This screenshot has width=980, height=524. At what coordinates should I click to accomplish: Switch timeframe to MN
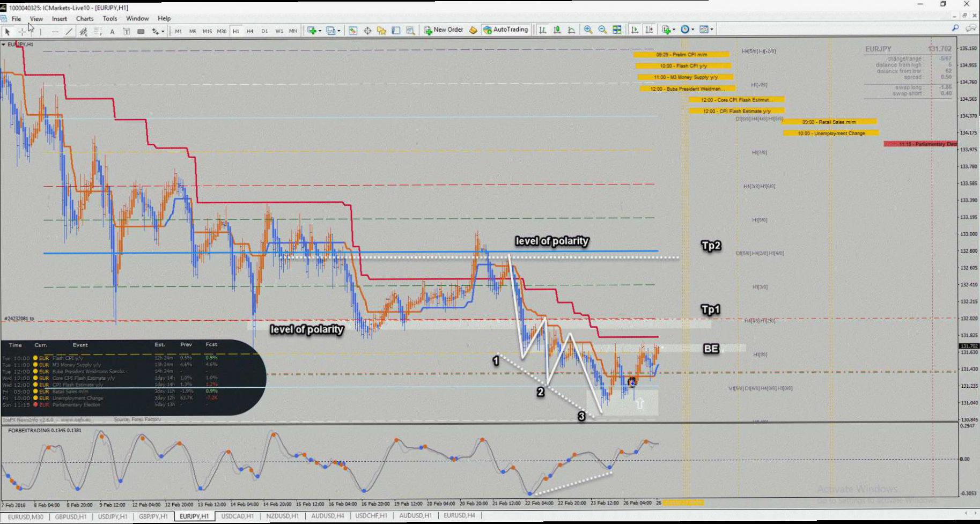293,32
